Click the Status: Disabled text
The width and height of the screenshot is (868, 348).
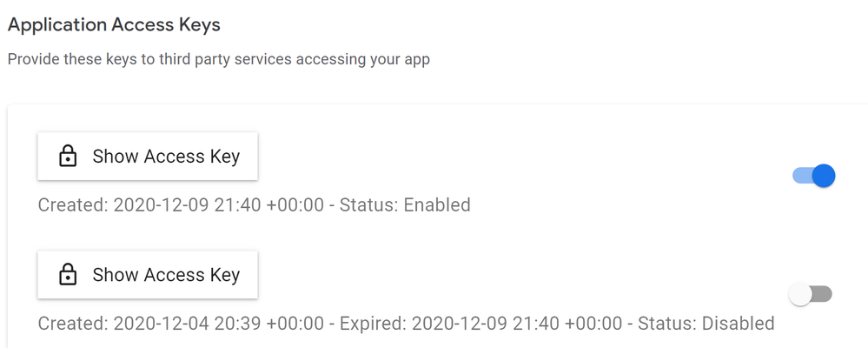[706, 323]
